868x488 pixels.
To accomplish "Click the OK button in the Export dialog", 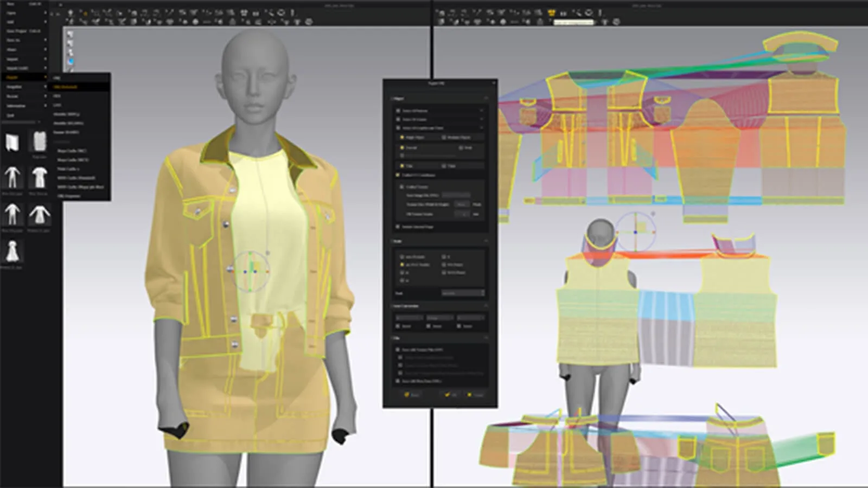I will click(x=450, y=395).
